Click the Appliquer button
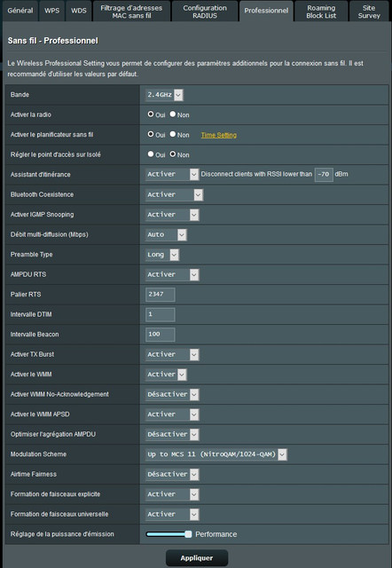392x568 pixels. pyautogui.click(x=197, y=558)
